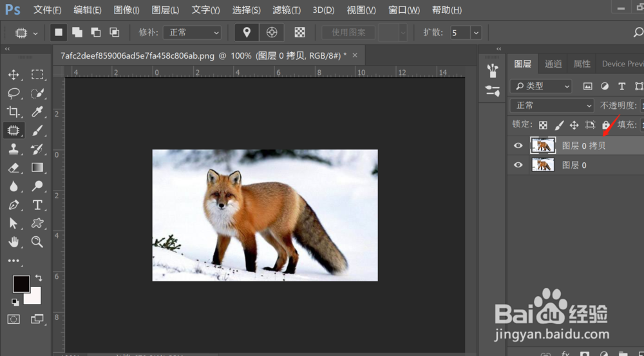Select the Eyedropper tool
This screenshot has width=644, height=356.
point(37,111)
